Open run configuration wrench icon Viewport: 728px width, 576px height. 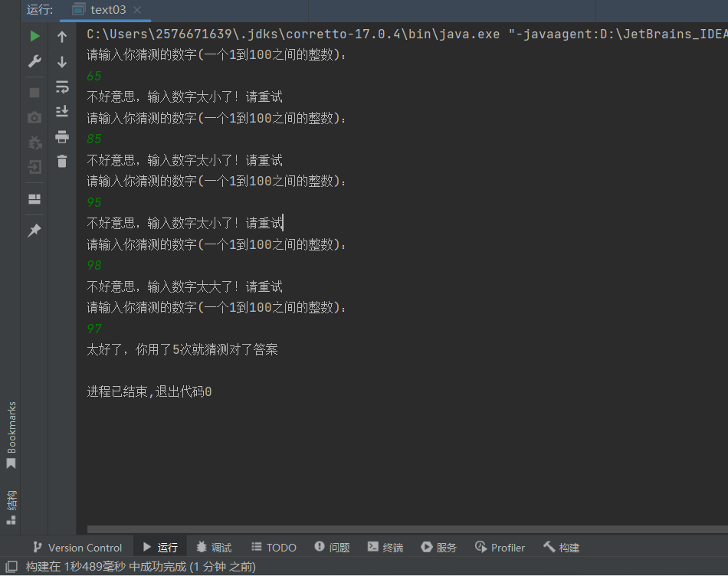pyautogui.click(x=34, y=61)
